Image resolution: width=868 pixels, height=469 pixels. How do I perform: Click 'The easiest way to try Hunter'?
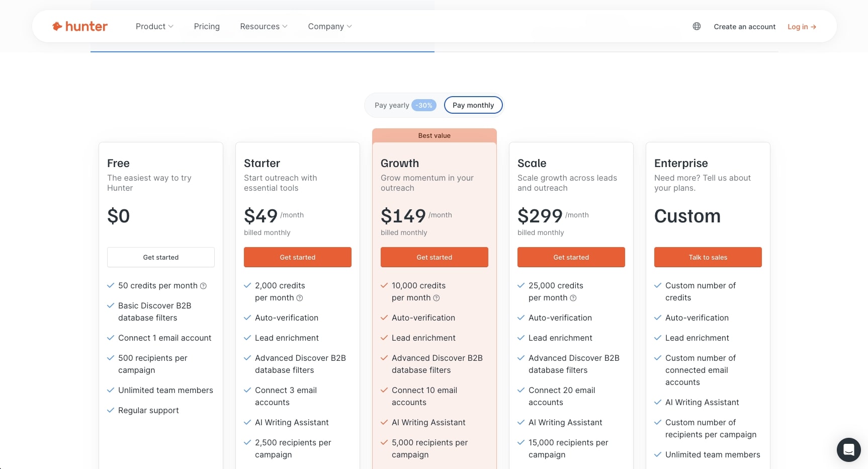149,183
